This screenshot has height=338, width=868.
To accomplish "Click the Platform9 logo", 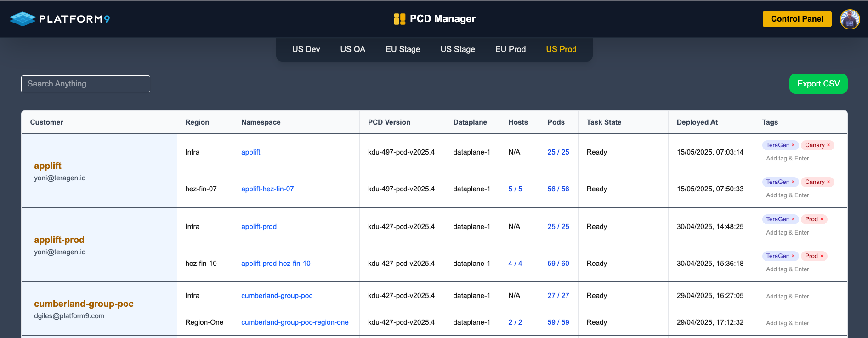I will pyautogui.click(x=60, y=19).
